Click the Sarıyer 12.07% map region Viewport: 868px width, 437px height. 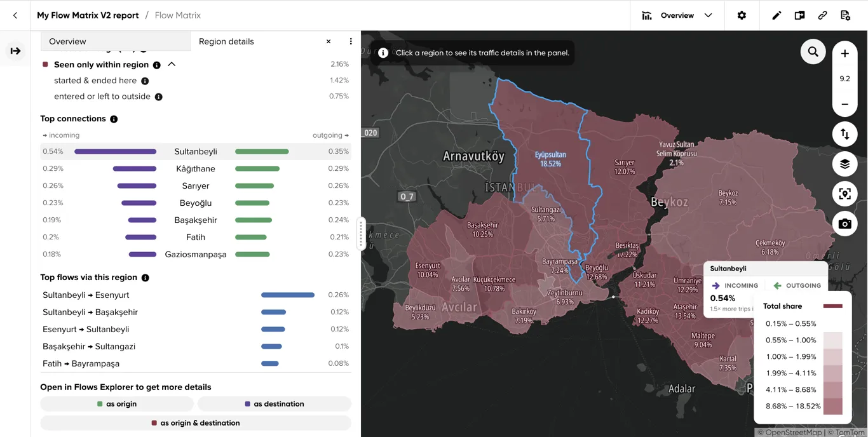[625, 167]
